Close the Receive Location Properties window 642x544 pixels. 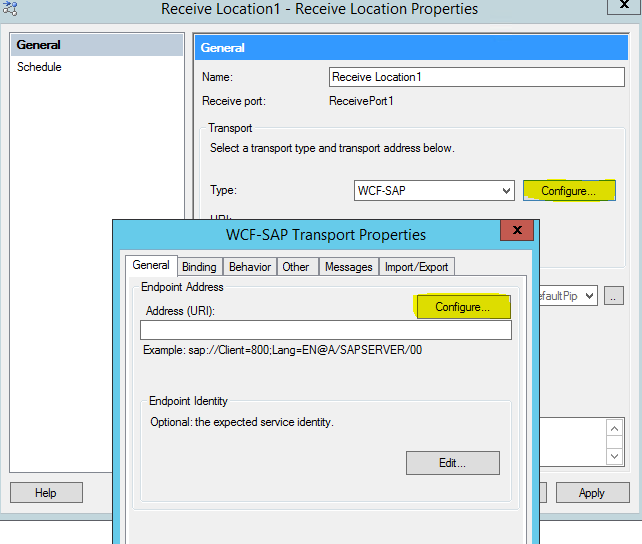[x=624, y=6]
